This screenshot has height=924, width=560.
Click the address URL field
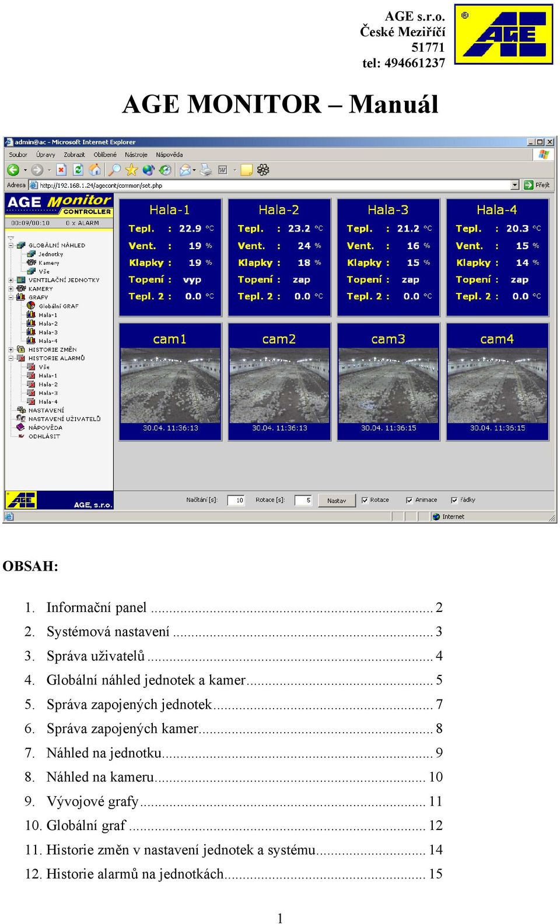click(274, 185)
